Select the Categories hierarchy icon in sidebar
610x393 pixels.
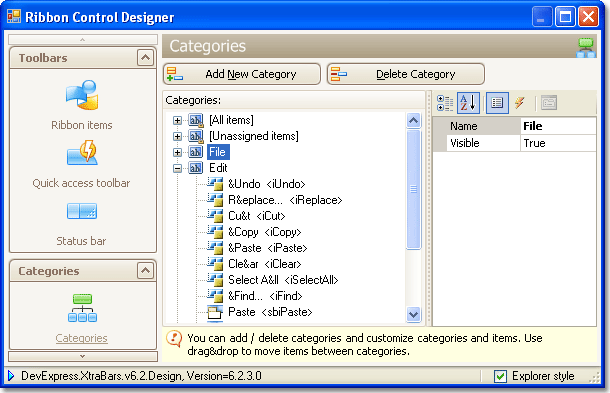coord(82,308)
